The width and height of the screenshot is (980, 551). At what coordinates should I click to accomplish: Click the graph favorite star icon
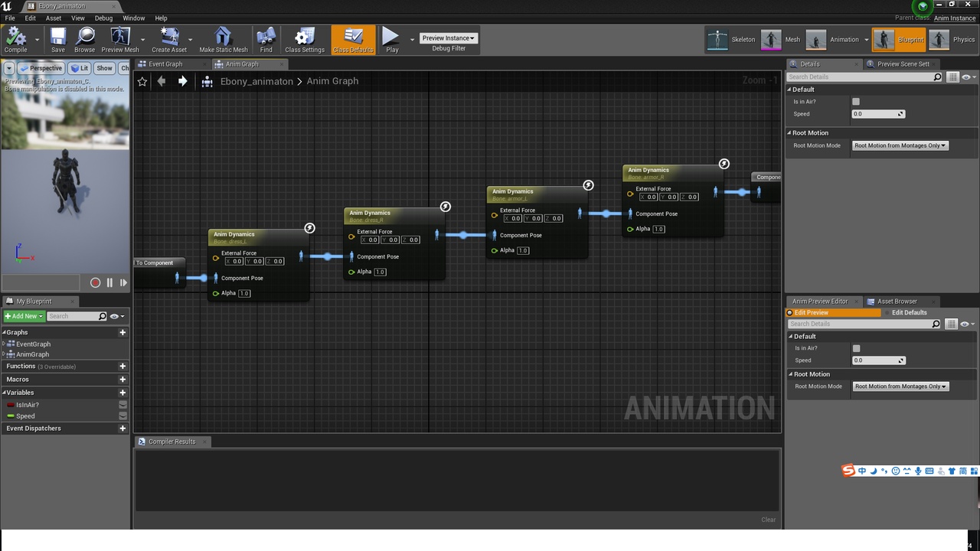click(142, 81)
